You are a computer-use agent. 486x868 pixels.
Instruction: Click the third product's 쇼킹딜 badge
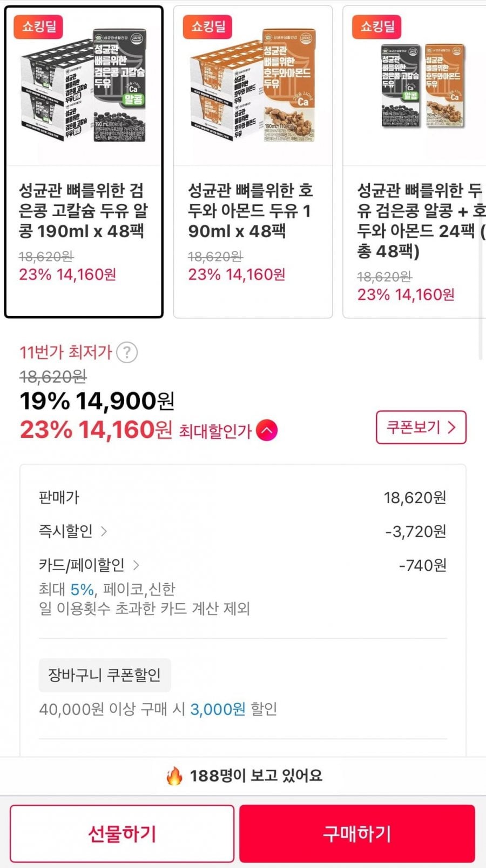click(x=377, y=26)
